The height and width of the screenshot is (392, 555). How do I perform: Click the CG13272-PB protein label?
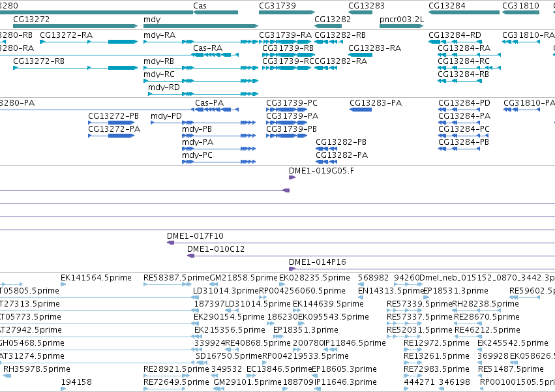(x=113, y=116)
